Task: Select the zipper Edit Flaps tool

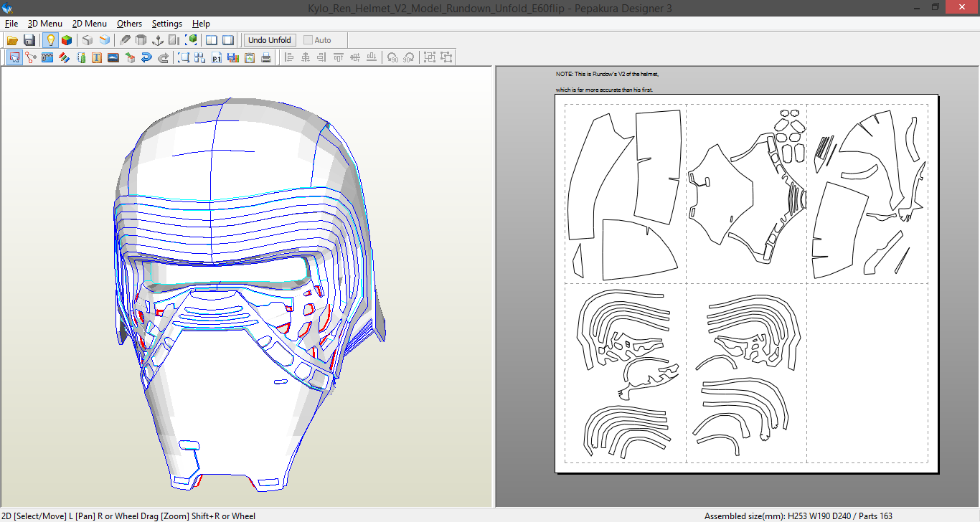Action: click(47, 57)
